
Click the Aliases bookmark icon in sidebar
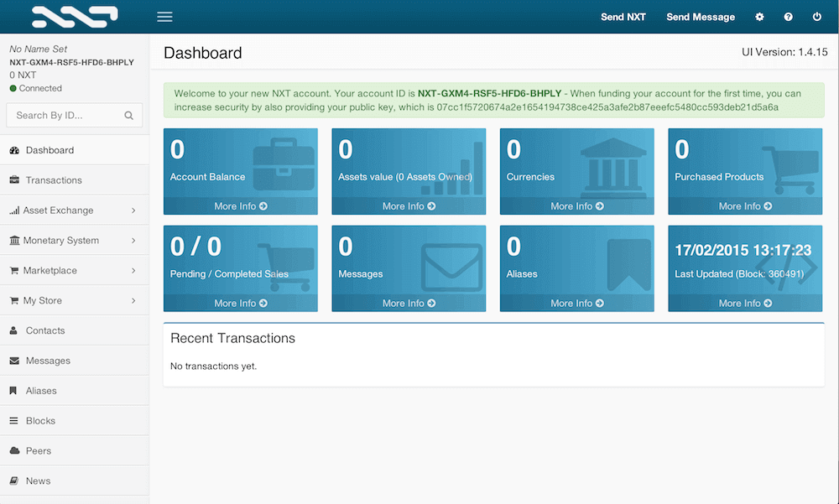click(13, 391)
